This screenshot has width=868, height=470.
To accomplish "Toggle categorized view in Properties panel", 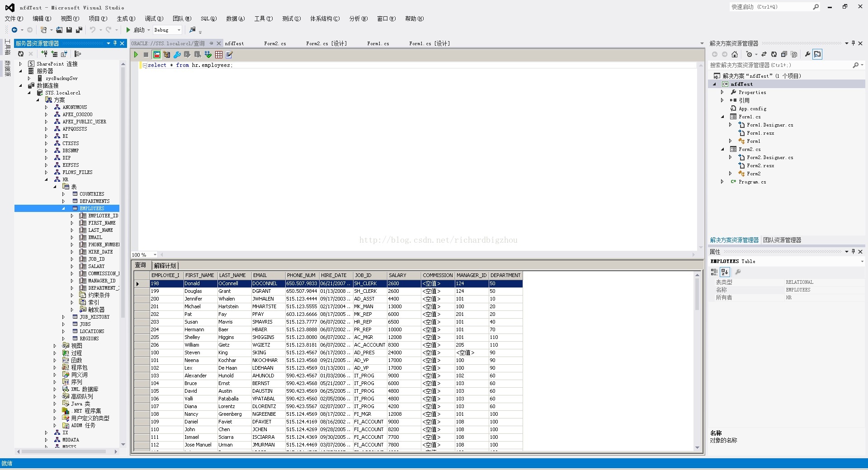I will (714, 272).
